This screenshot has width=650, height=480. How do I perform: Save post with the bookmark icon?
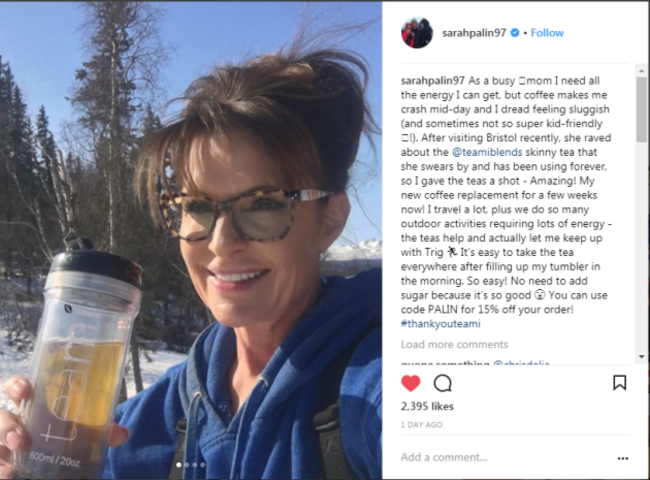[x=619, y=383]
